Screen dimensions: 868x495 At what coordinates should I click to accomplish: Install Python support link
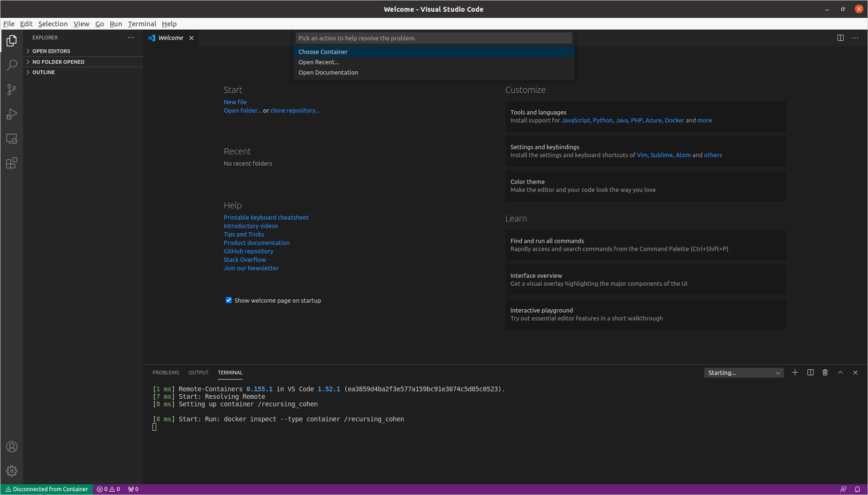tap(602, 121)
